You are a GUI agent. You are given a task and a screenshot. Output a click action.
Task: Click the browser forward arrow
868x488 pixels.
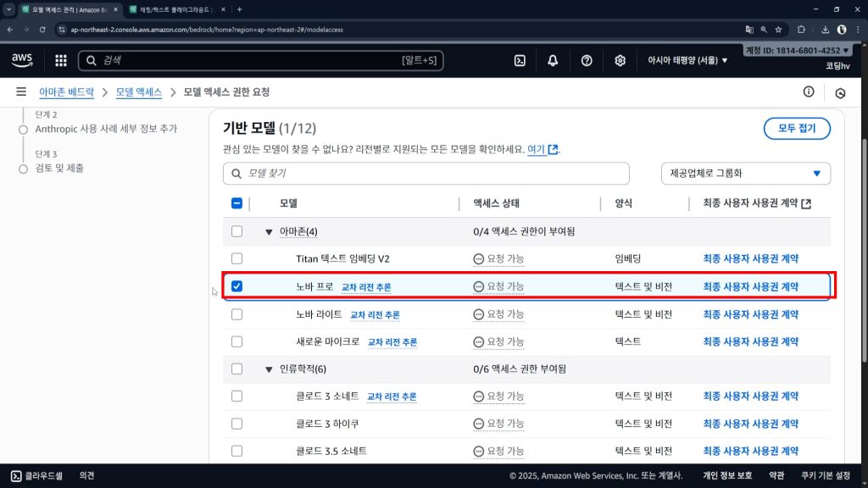click(25, 30)
